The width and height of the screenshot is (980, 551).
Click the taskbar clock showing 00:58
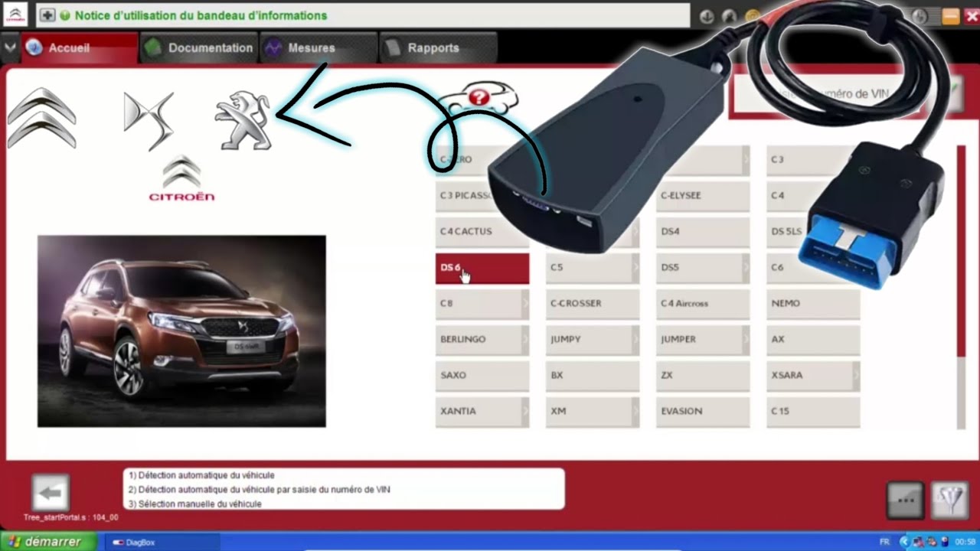(966, 542)
